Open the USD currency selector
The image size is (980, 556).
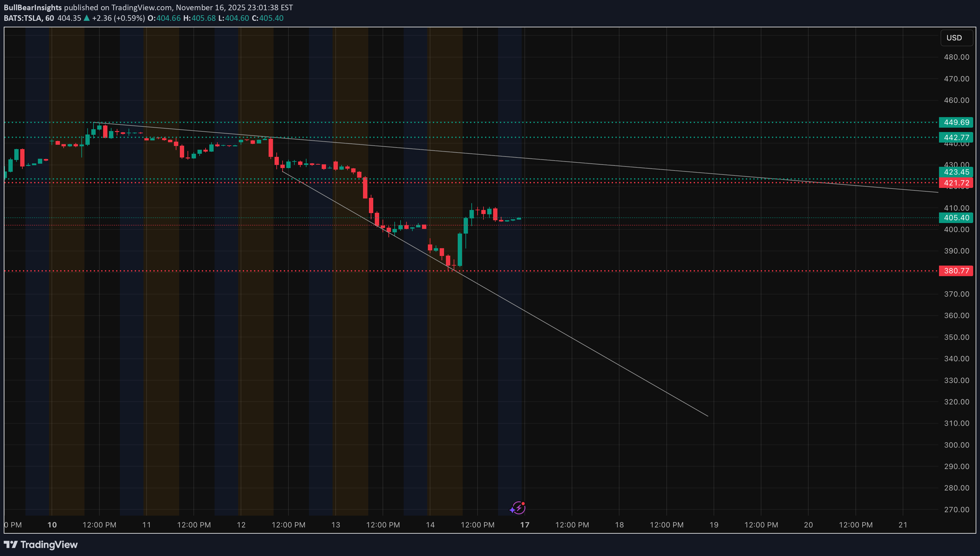[956, 37]
